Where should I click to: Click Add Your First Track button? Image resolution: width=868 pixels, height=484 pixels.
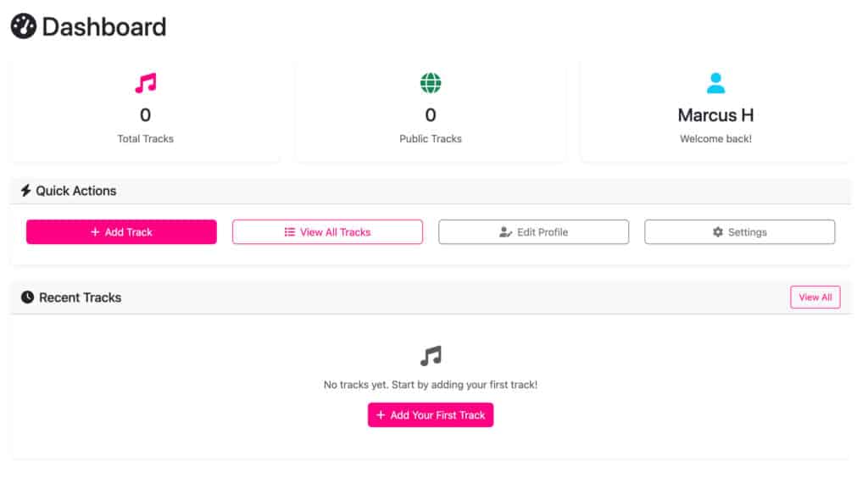[x=430, y=414]
